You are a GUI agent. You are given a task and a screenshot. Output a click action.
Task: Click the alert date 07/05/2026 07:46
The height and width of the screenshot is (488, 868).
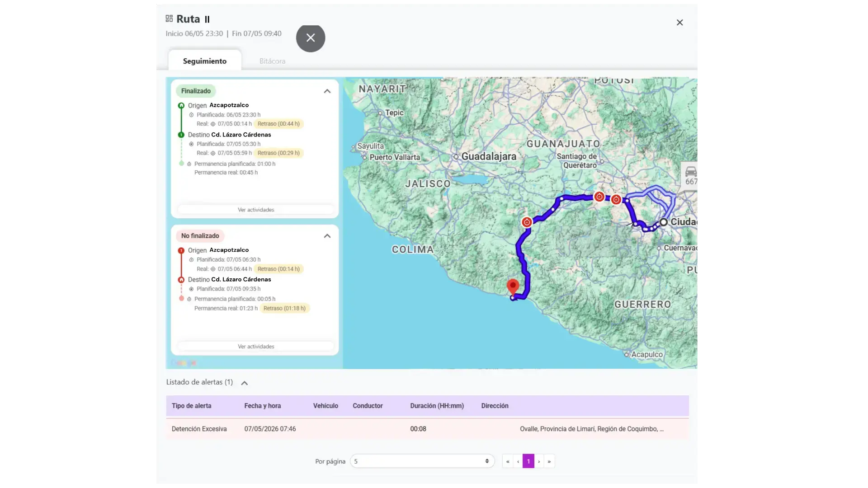[270, 429]
